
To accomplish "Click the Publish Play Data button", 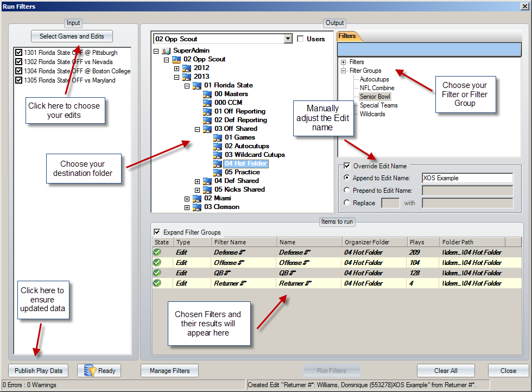I will coord(37,370).
